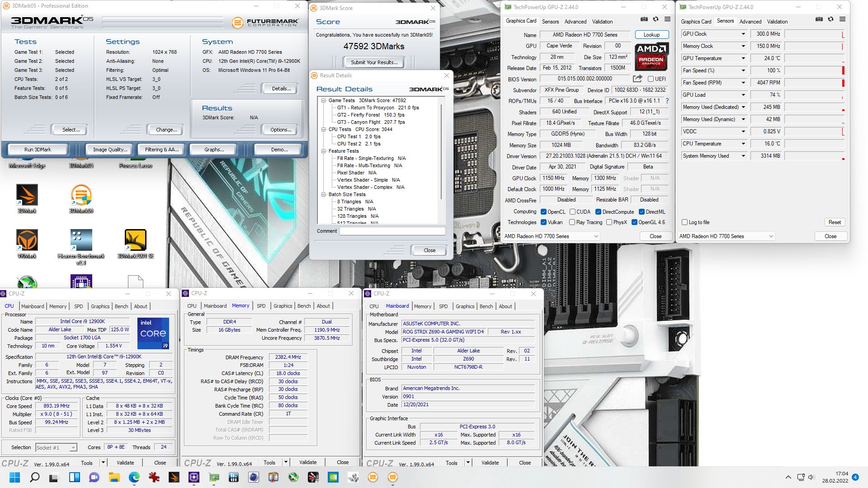Viewport: 868px width, 488px height.
Task: Open the GPU Clock sensor dropdown
Action: (743, 34)
